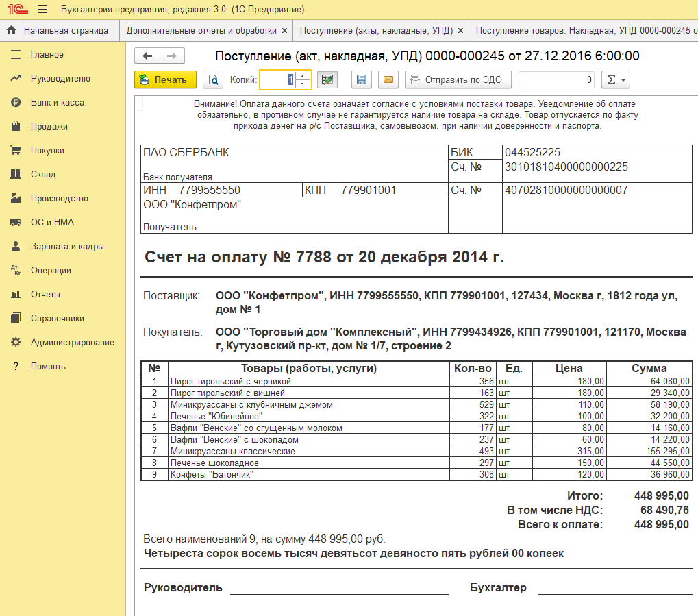This screenshot has width=698, height=616.
Task: Navigate forward with the right arrow button
Action: [x=172, y=56]
